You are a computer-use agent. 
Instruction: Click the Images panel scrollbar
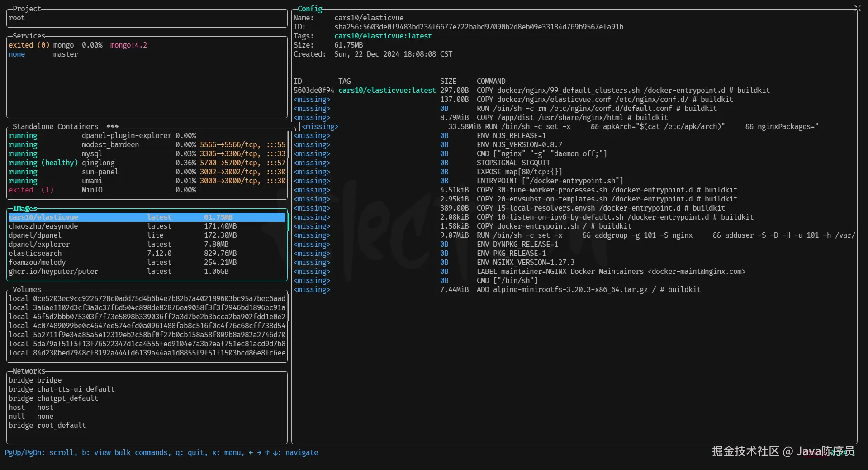click(288, 222)
